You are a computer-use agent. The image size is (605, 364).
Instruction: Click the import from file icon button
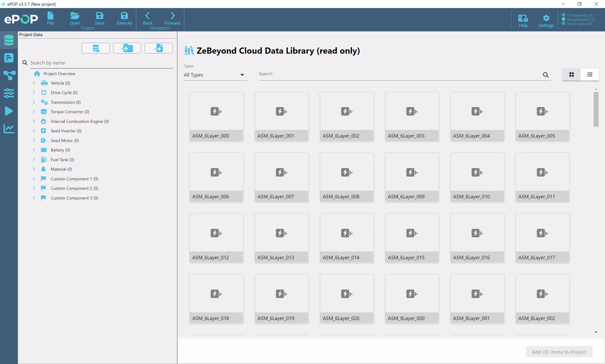(158, 48)
